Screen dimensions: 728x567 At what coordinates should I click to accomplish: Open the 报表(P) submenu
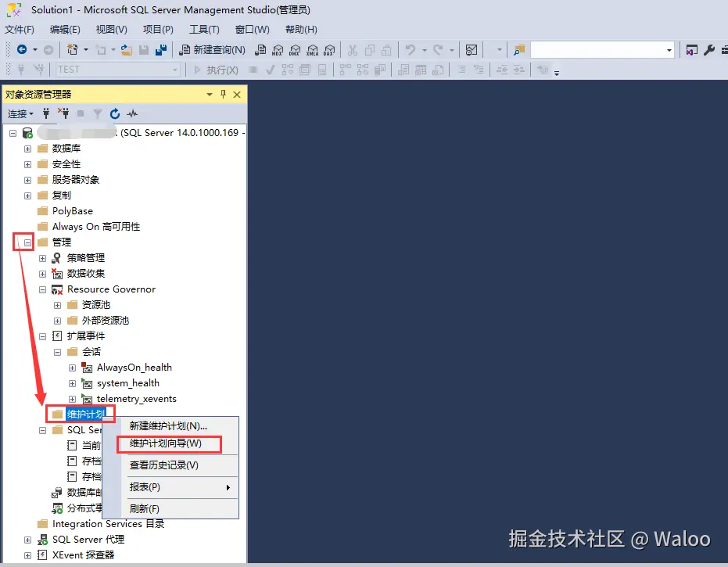pos(170,487)
